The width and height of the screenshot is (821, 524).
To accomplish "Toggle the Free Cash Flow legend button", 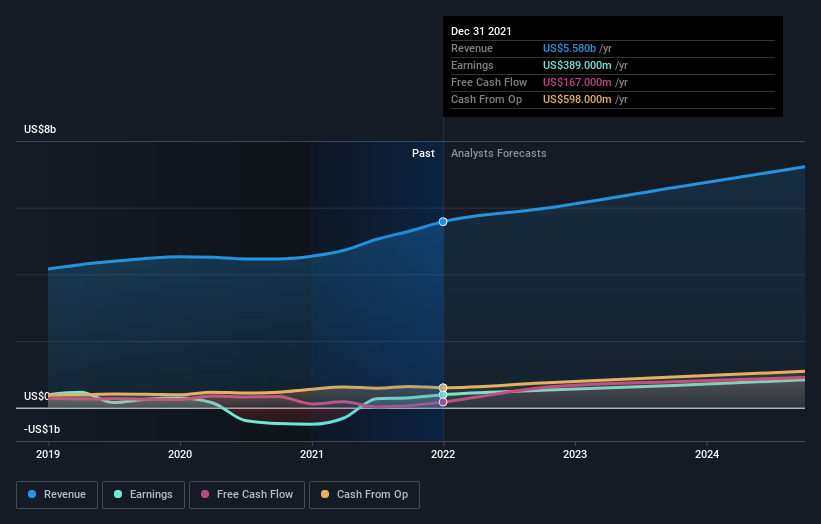I will pyautogui.click(x=247, y=495).
